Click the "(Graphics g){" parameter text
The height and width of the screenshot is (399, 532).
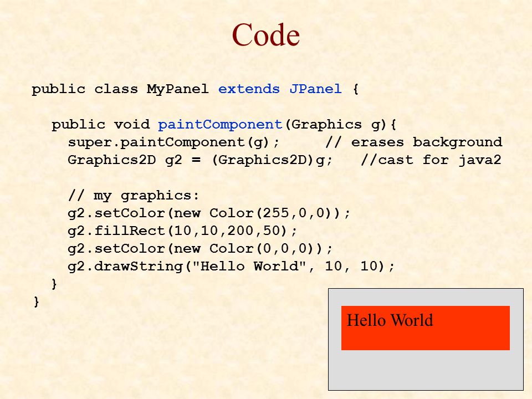(340, 125)
